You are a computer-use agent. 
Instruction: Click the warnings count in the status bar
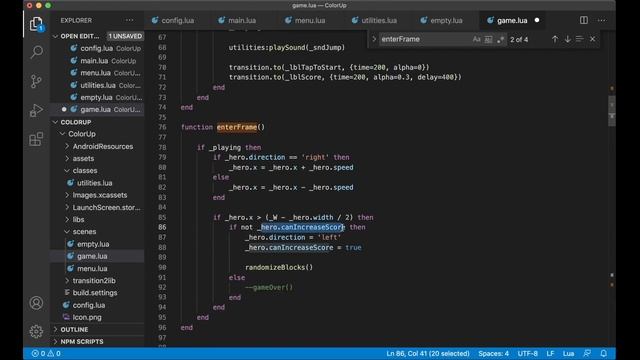(54, 353)
